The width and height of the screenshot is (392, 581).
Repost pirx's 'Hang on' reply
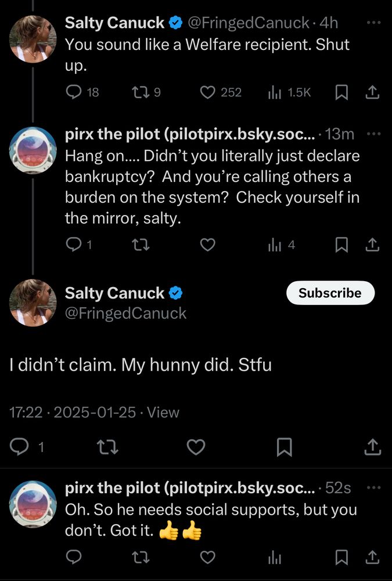click(141, 245)
